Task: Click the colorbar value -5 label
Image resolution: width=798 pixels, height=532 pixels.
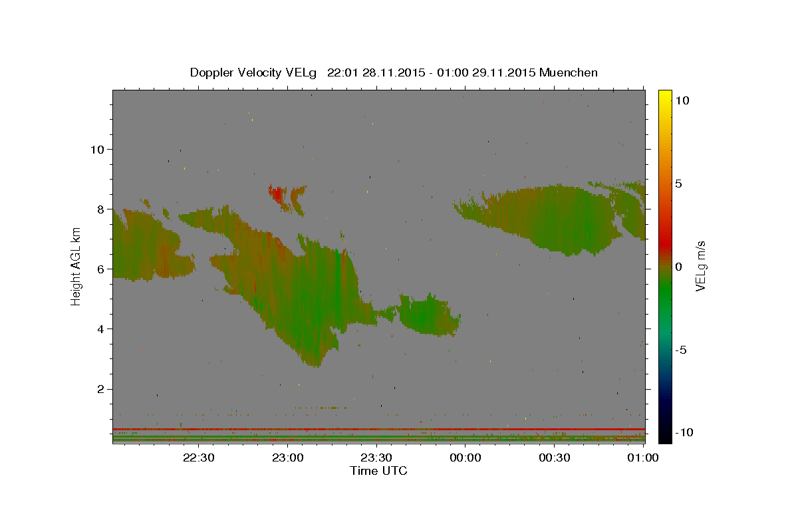Action: point(682,350)
